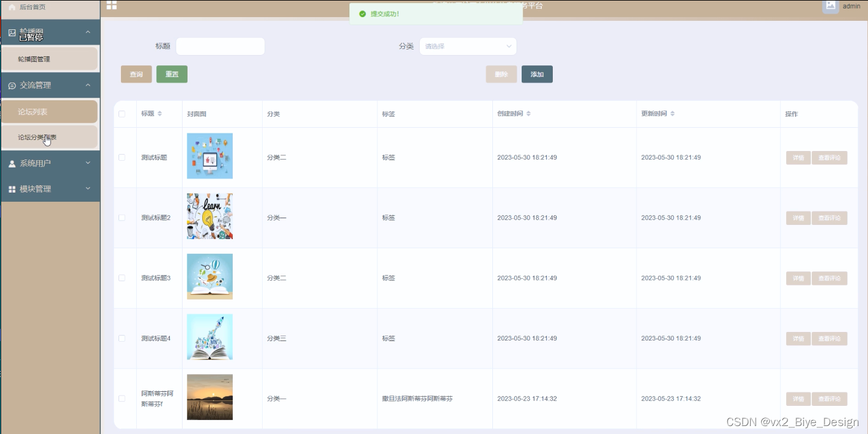The height and width of the screenshot is (434, 868).
Task: Click the admin avatar icon
Action: tap(830, 6)
